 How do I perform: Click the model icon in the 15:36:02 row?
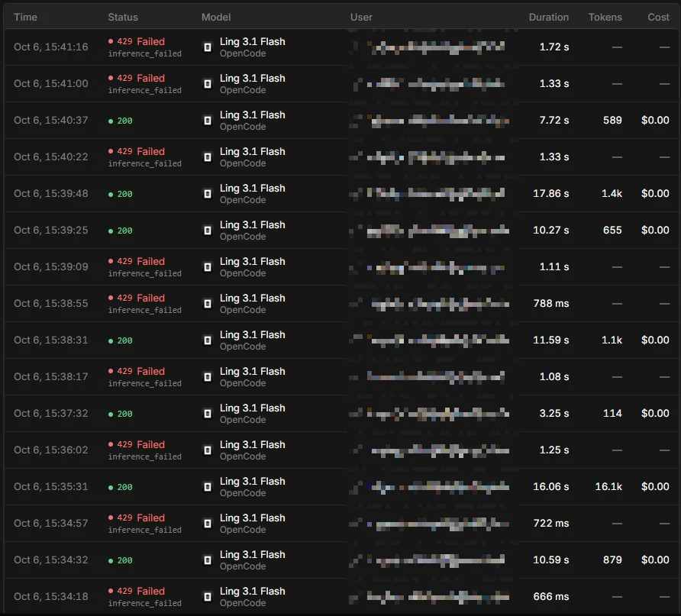tap(208, 450)
